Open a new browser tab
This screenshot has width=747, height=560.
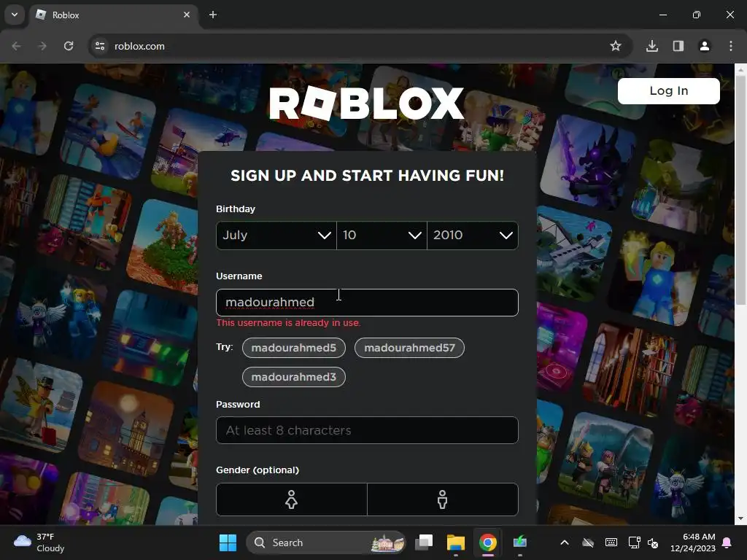pos(213,15)
